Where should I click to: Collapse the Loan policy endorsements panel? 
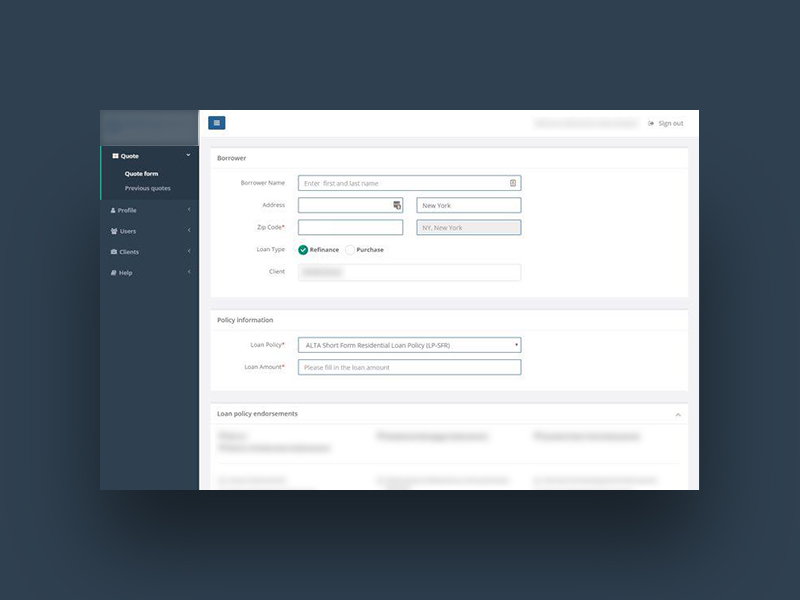(x=678, y=414)
